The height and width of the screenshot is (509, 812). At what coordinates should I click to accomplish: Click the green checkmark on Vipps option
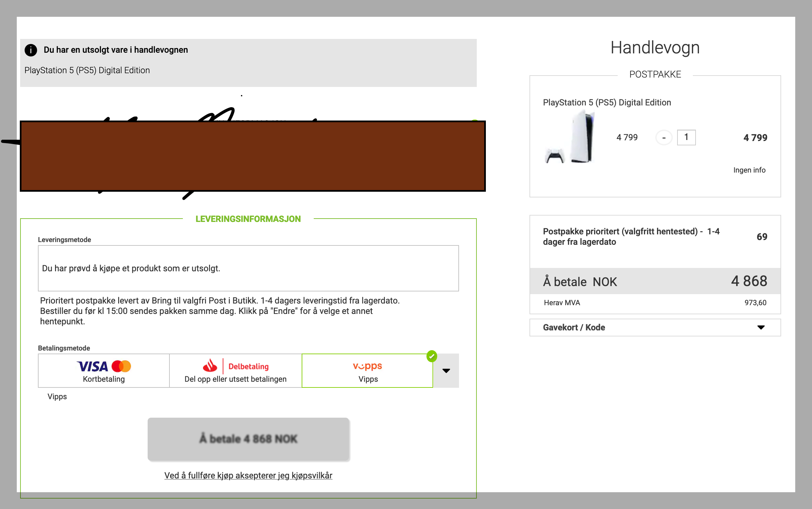pos(432,356)
